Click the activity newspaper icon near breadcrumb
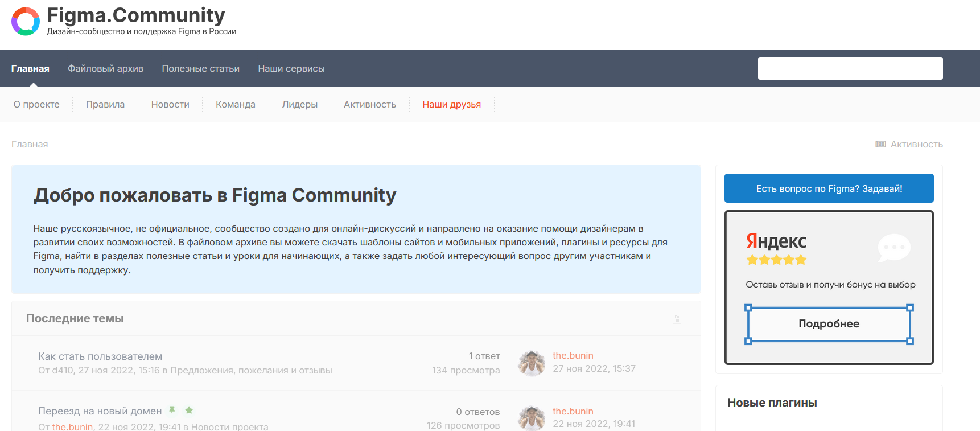Screen dimensions: 980x431 click(880, 144)
